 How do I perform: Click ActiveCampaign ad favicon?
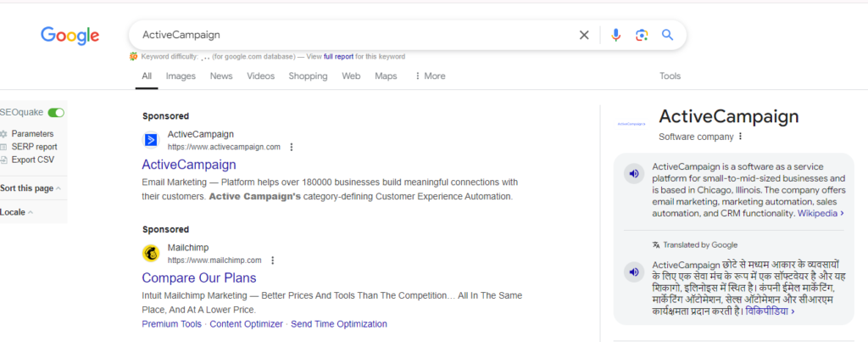tap(151, 140)
